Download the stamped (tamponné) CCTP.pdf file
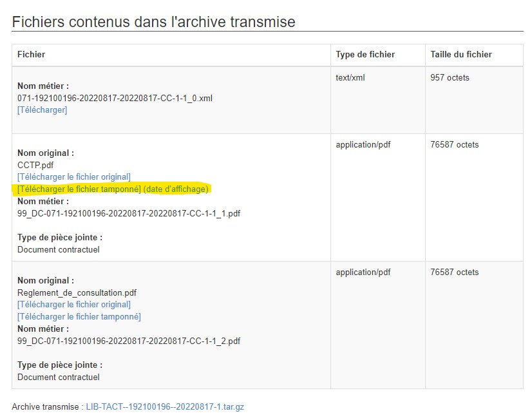Screen dimensions: 532x420 click(x=79, y=189)
